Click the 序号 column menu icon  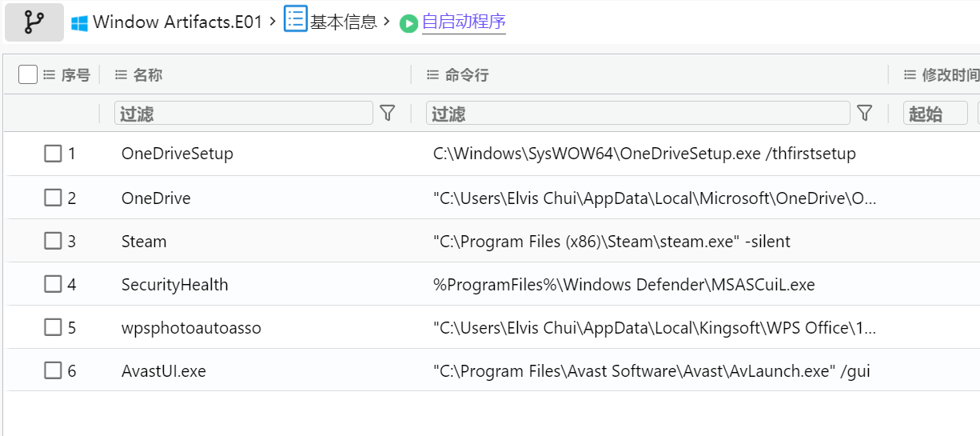click(49, 75)
